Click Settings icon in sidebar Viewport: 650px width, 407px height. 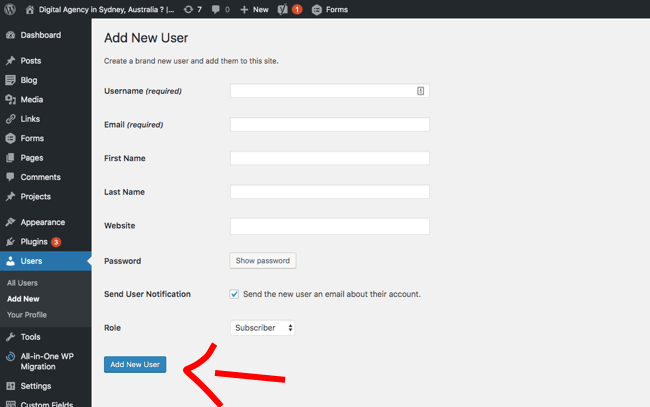point(10,386)
